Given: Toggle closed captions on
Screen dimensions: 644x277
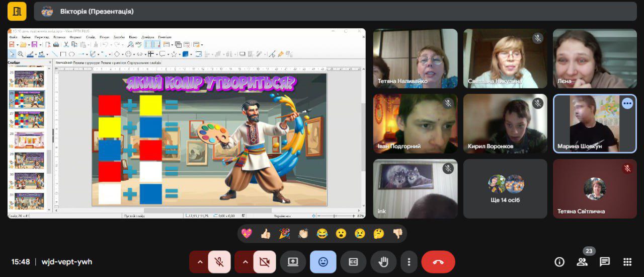Looking at the screenshot, I should coord(353,262).
